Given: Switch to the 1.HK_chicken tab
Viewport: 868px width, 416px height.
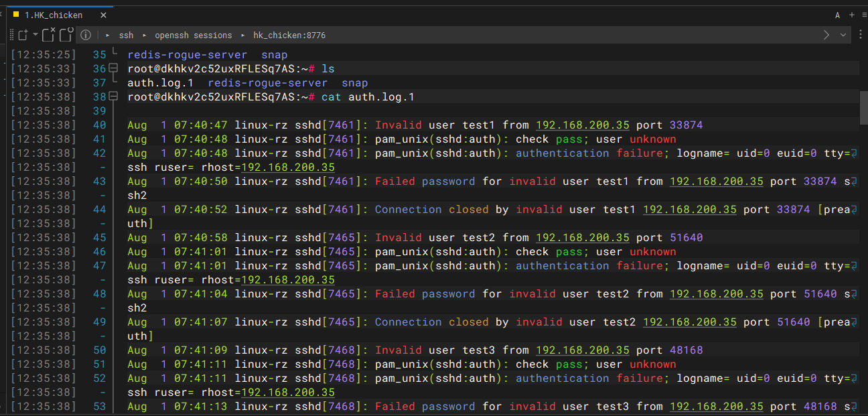Looking at the screenshot, I should coord(54,15).
